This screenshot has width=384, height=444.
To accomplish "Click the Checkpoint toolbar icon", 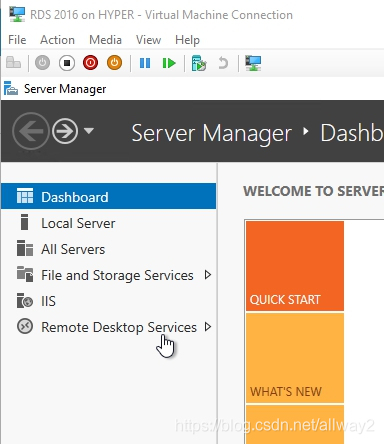I will click(x=199, y=63).
